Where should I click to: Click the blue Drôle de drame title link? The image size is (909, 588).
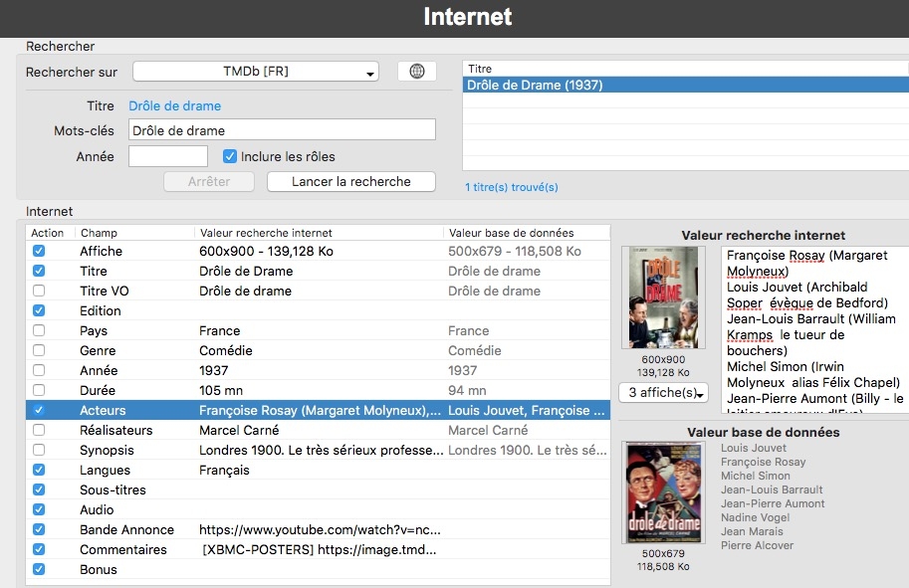tap(175, 106)
